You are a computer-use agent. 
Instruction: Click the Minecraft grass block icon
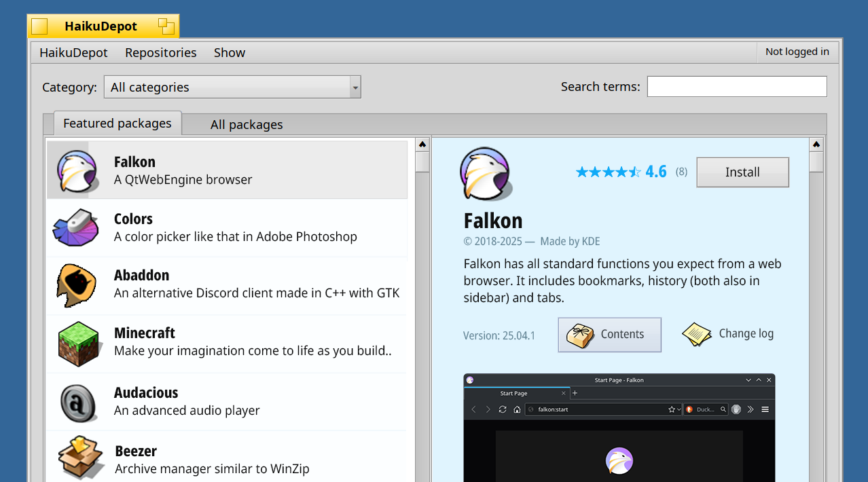pyautogui.click(x=79, y=344)
